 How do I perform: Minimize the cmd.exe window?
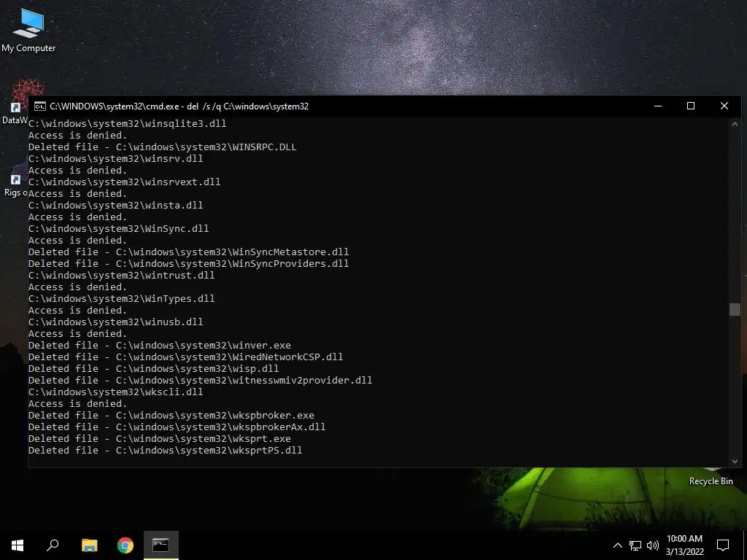[658, 106]
